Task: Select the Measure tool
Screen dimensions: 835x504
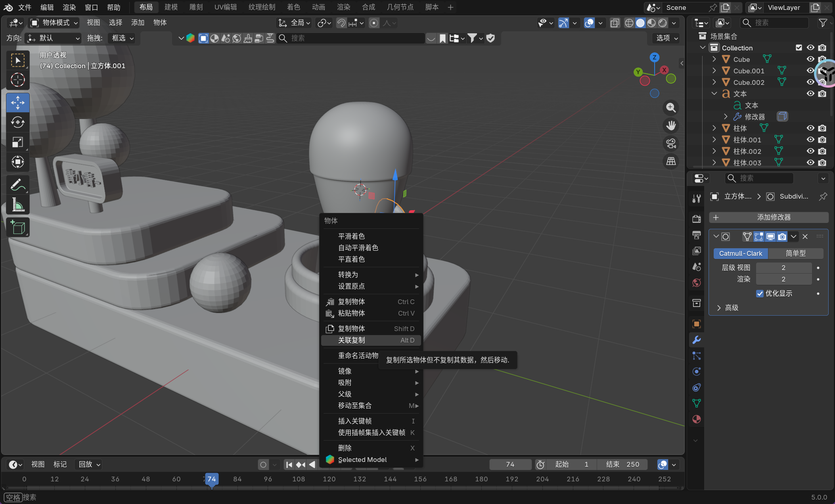Action: (x=18, y=205)
